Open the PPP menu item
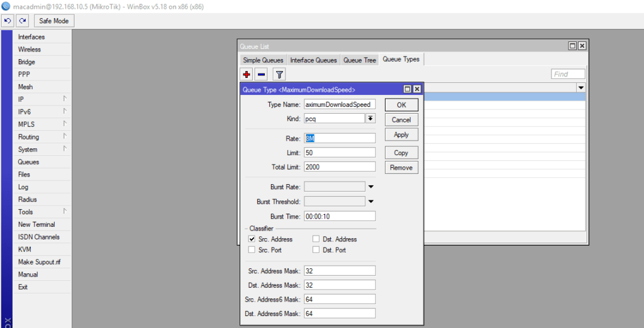The height and width of the screenshot is (328, 644). (42, 74)
